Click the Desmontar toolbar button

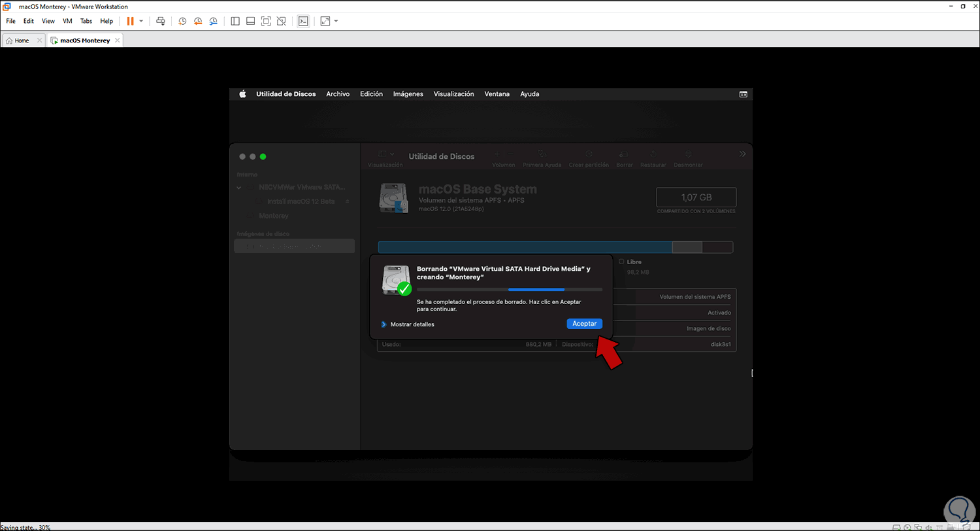point(688,159)
